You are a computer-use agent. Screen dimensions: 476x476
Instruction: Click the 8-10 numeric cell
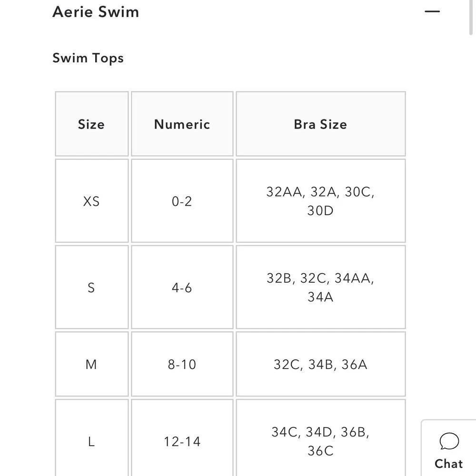(x=182, y=365)
